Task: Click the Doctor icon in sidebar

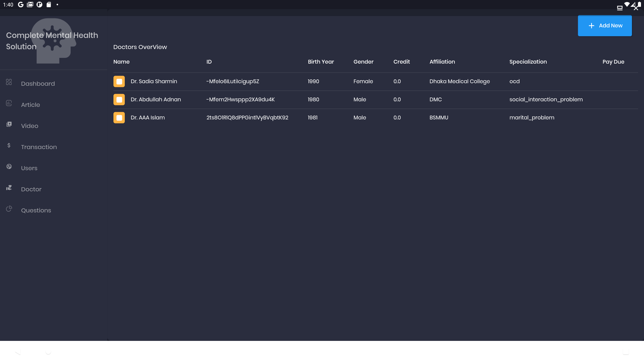Action: [x=9, y=188]
